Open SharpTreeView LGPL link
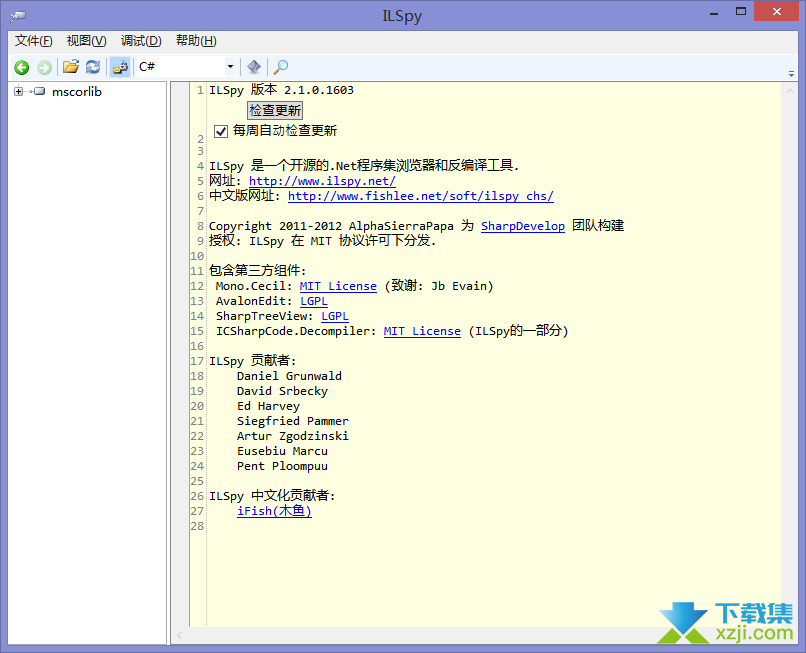The height and width of the screenshot is (653, 806). [x=335, y=316]
